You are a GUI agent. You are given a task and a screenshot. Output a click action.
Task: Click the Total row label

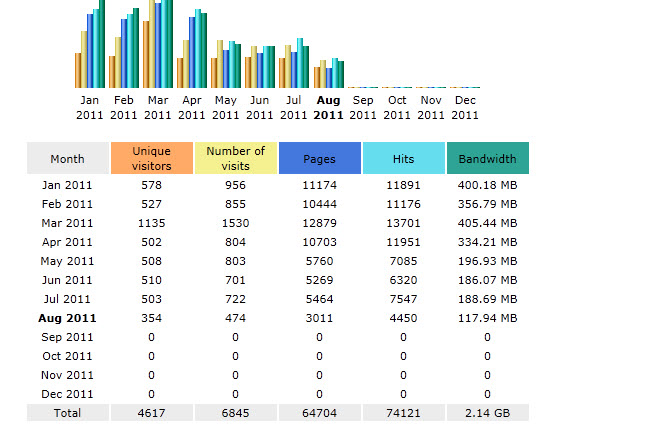click(x=68, y=413)
